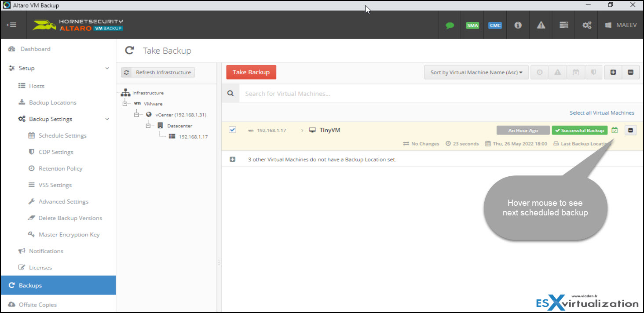
Task: Collapse the sidebar with the hamburger arrow icon
Action: [x=11, y=25]
